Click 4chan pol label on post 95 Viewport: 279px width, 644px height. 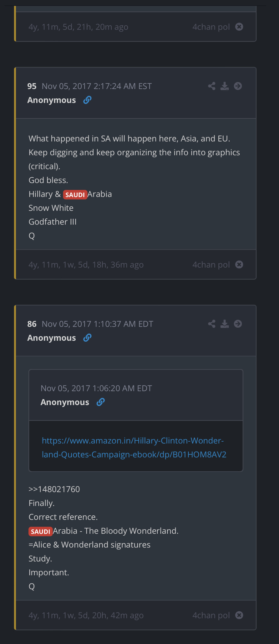tap(211, 265)
